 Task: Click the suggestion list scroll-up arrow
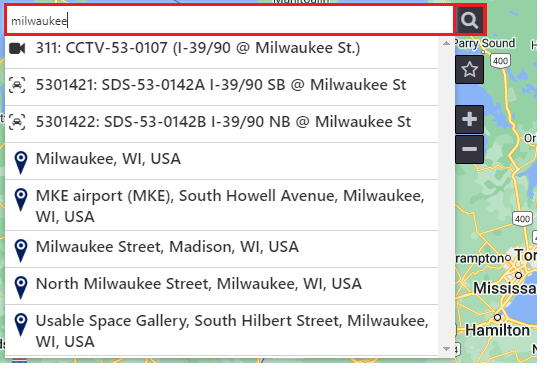point(446,43)
